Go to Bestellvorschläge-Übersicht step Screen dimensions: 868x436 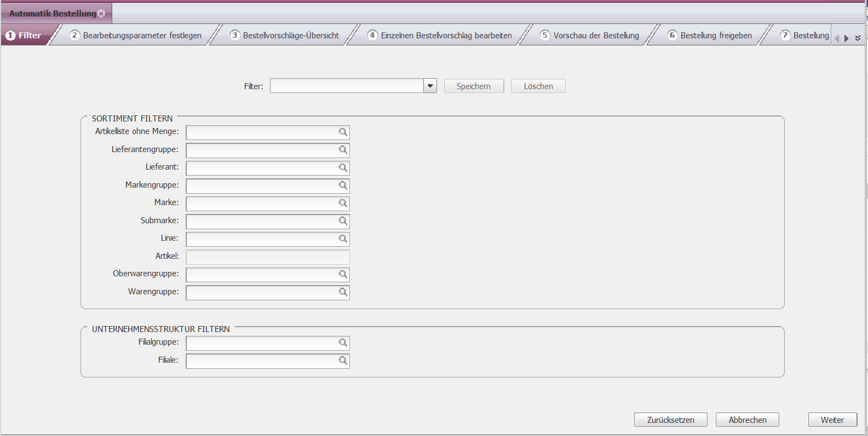point(285,35)
